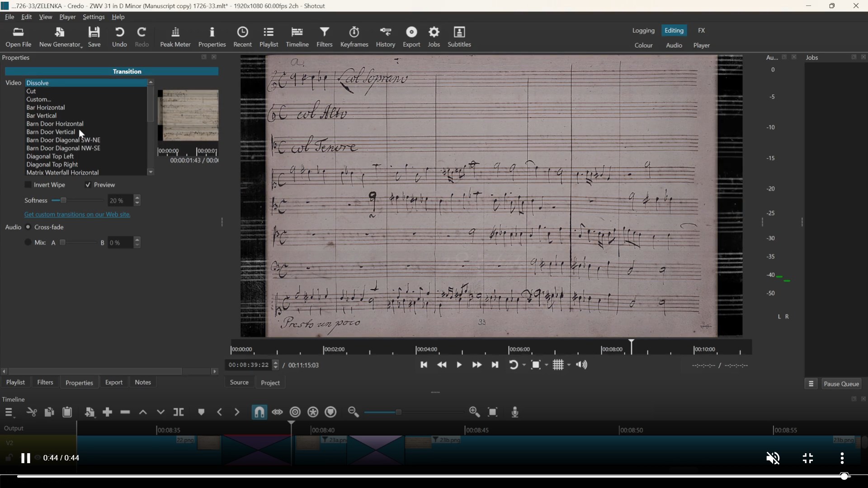Open the Subtitles panel icon
The width and height of the screenshot is (868, 488).
(x=459, y=37)
